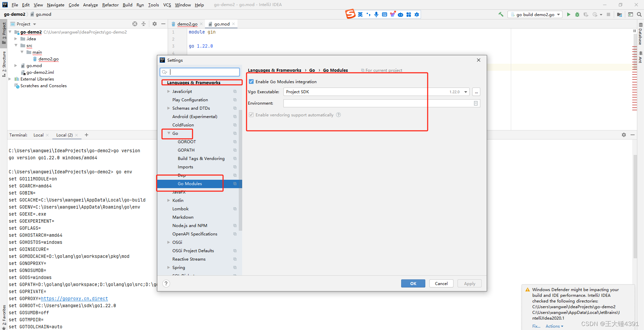
Task: Select GOROOT in the Settings tree
Action: (187, 142)
